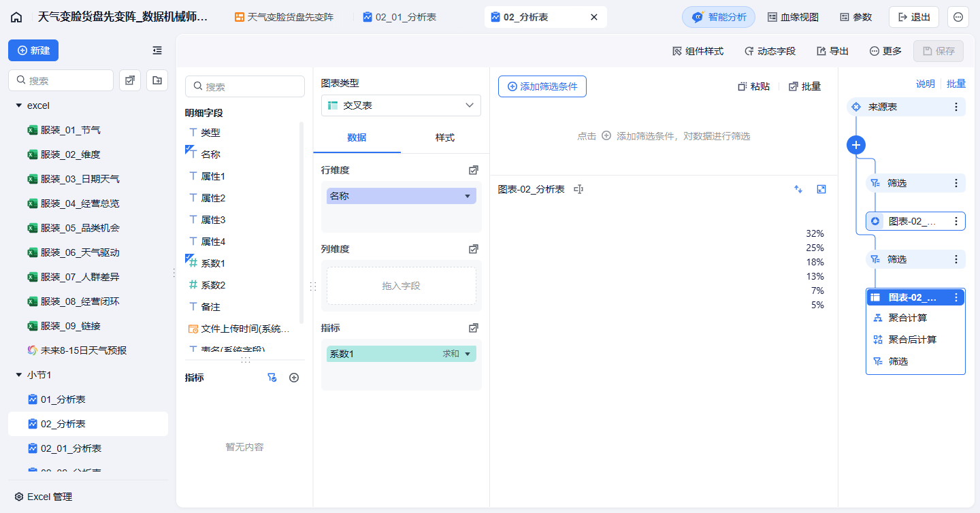Go to the home icon
This screenshot has width=980, height=513.
click(16, 17)
